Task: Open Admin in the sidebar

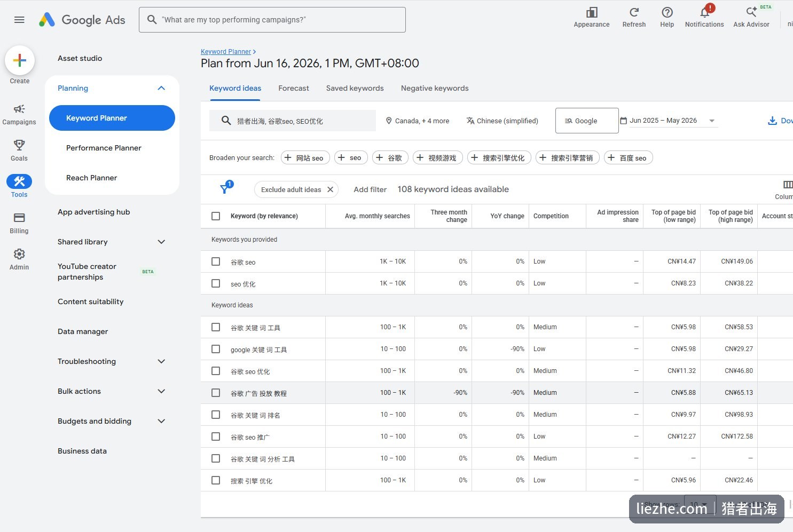Action: (19, 259)
